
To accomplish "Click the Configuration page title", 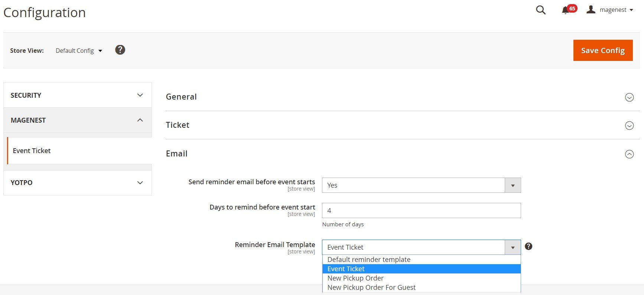I will pyautogui.click(x=45, y=13).
